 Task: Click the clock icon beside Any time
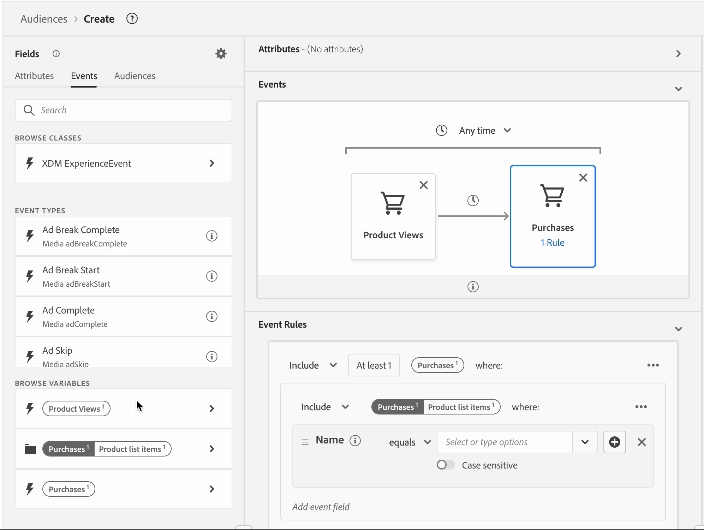[x=441, y=131]
